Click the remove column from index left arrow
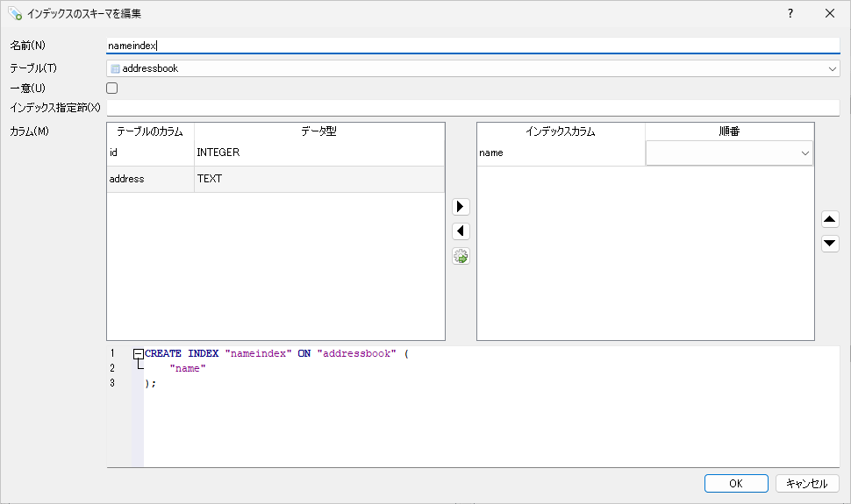The width and height of the screenshot is (851, 504). click(461, 231)
